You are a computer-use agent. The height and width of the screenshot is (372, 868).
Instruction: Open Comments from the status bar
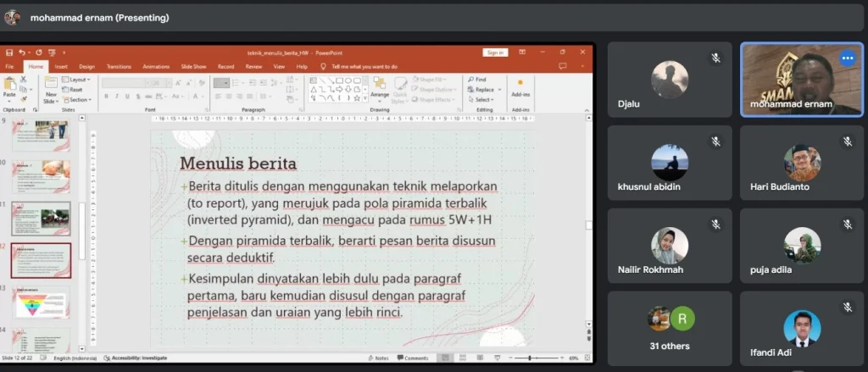coord(413,358)
